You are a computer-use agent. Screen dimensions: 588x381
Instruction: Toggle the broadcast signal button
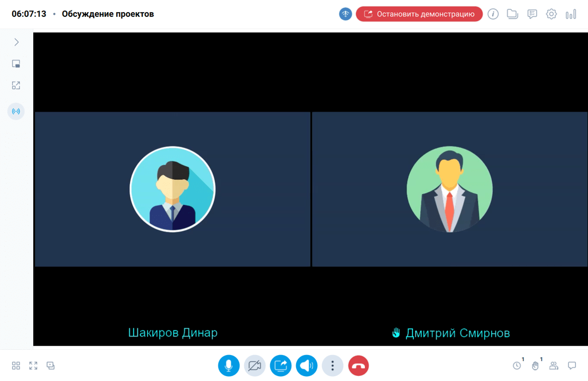click(x=16, y=112)
